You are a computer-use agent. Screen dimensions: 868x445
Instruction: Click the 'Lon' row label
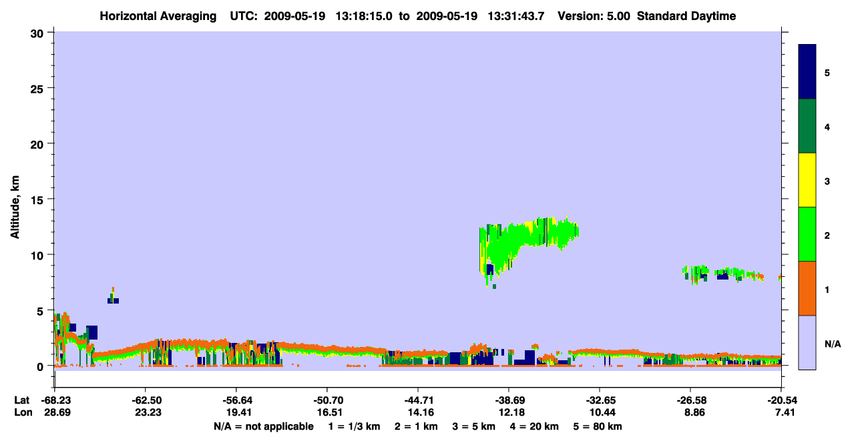[23, 413]
